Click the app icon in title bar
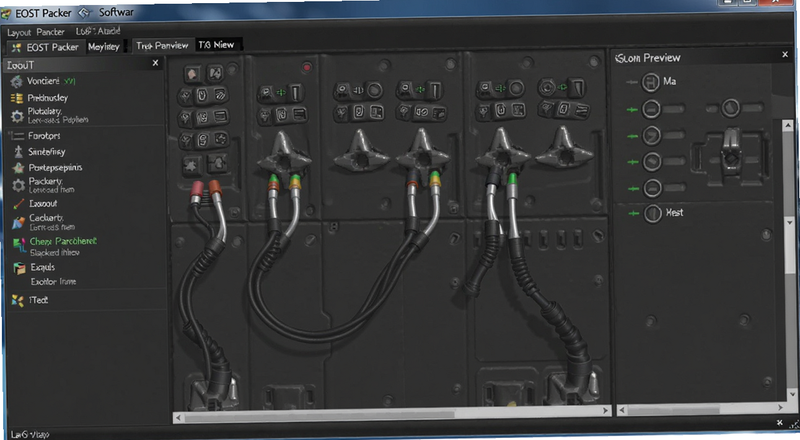Viewport: 800px width, 440px height. (x=6, y=14)
